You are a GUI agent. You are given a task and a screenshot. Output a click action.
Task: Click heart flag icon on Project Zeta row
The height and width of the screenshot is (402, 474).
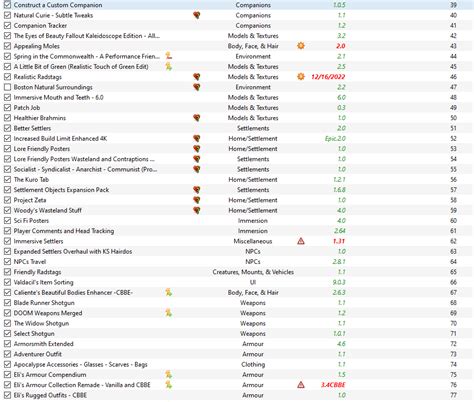[197, 200]
